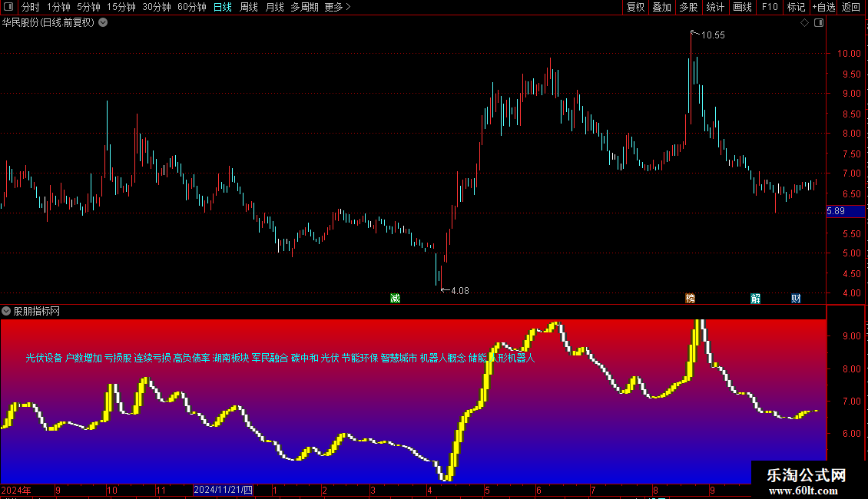Click the 连续亏损 tag
This screenshot has height=499, width=868.
click(x=153, y=358)
